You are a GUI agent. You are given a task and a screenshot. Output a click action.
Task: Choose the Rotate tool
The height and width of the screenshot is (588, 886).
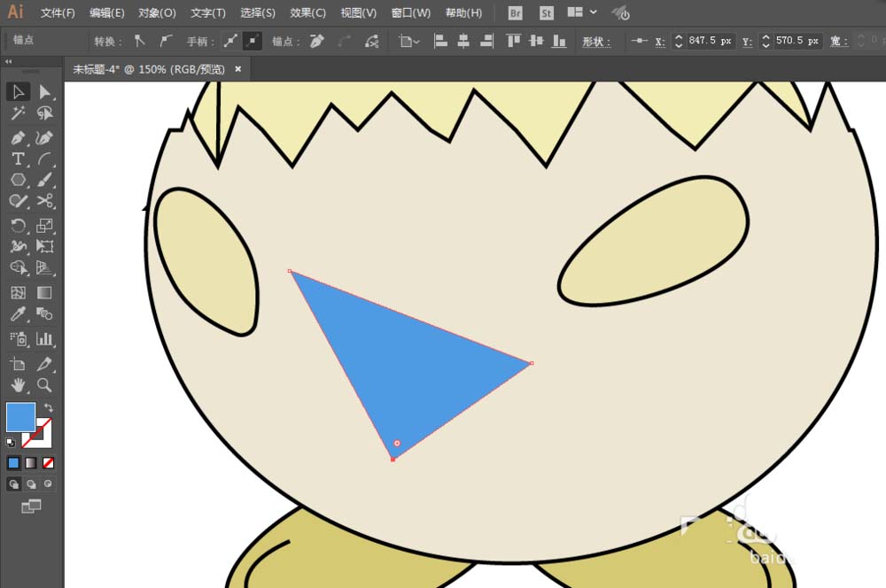pyautogui.click(x=18, y=226)
